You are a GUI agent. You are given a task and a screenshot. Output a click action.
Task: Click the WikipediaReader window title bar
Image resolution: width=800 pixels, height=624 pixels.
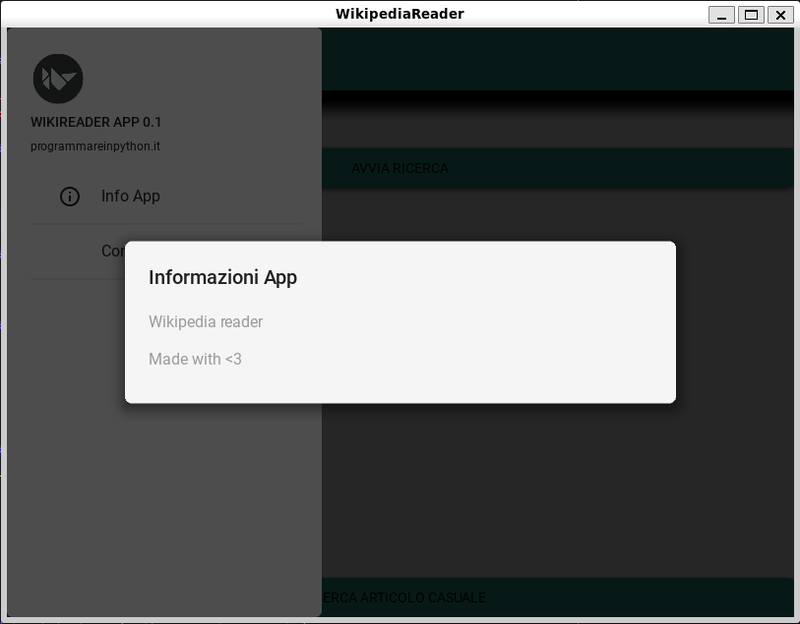399,14
